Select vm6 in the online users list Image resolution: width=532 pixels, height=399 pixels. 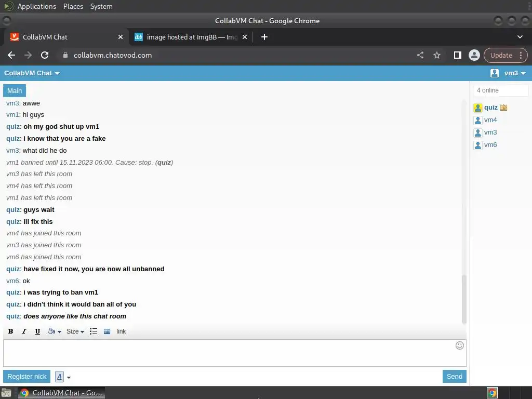pos(490,145)
